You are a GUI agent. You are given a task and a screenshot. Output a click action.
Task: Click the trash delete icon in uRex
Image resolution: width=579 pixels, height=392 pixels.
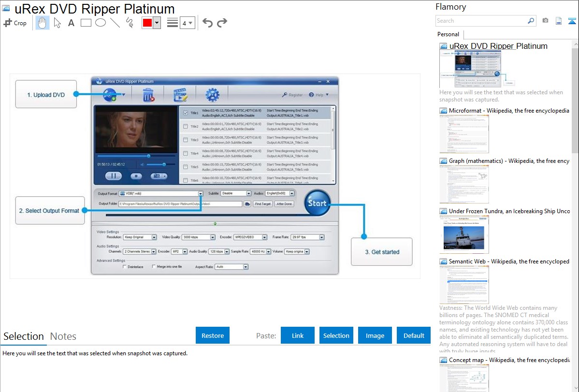point(148,95)
